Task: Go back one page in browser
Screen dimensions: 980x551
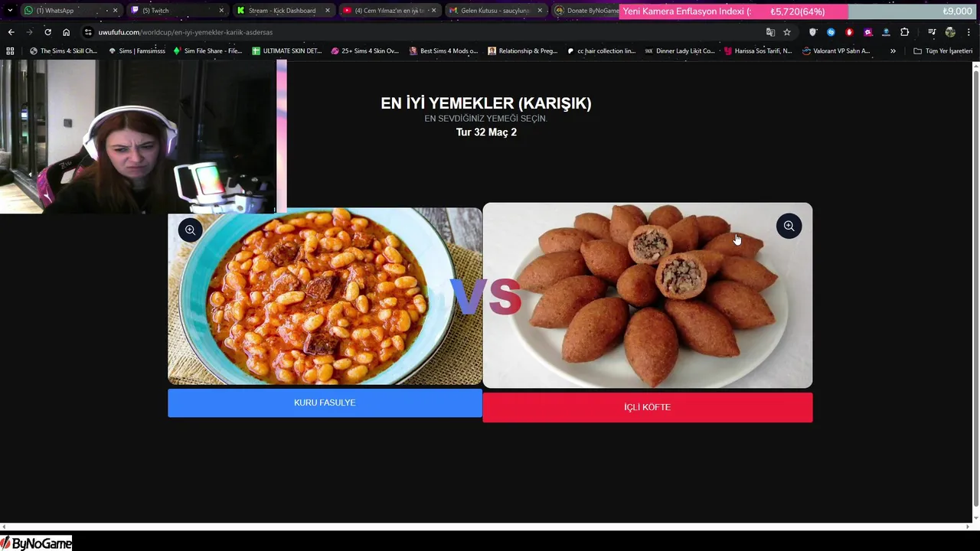Action: coord(11,32)
